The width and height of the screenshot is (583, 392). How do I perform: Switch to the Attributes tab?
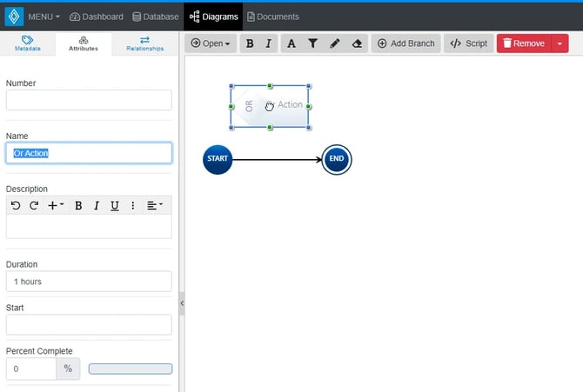(84, 43)
